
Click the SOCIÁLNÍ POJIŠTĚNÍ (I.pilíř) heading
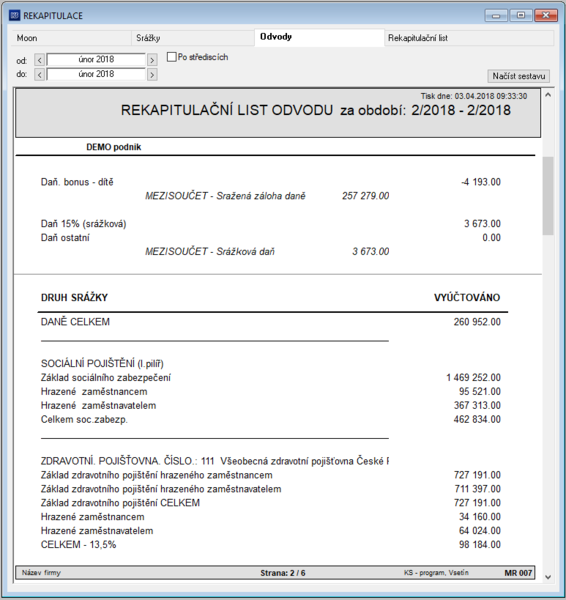click(102, 364)
